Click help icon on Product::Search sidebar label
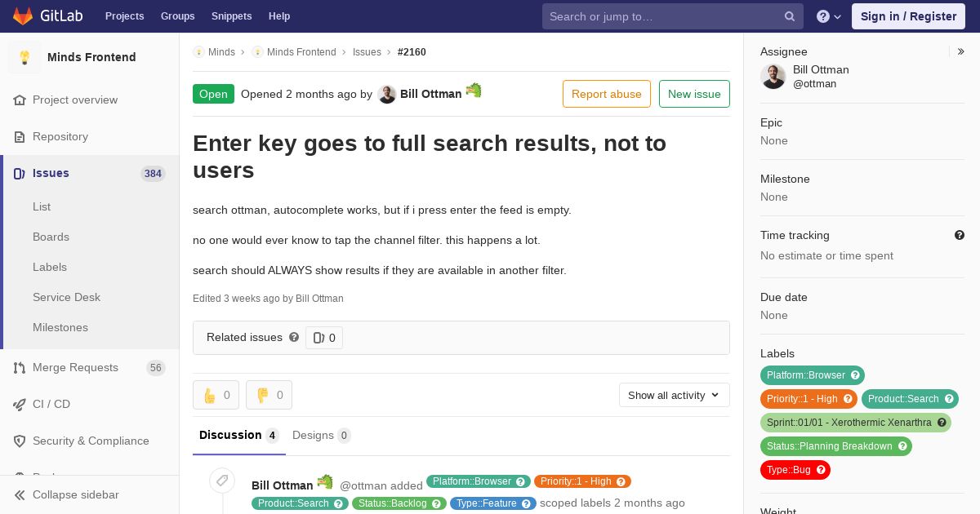Viewport: 980px width, 514px height. click(x=950, y=399)
